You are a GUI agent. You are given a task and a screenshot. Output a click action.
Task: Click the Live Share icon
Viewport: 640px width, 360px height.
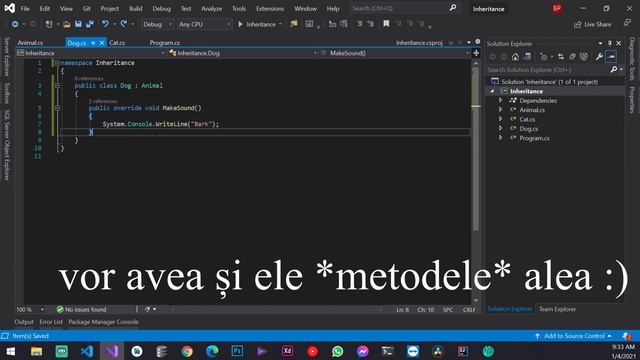(x=578, y=24)
